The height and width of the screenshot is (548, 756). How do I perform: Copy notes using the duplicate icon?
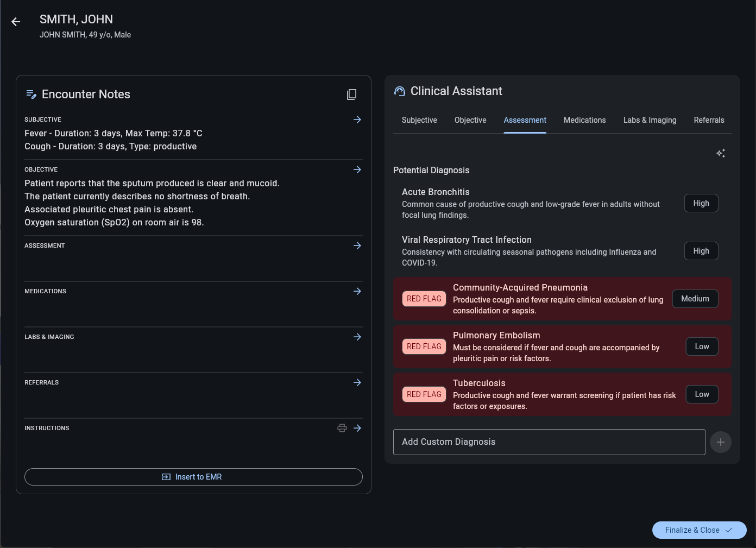coord(352,94)
